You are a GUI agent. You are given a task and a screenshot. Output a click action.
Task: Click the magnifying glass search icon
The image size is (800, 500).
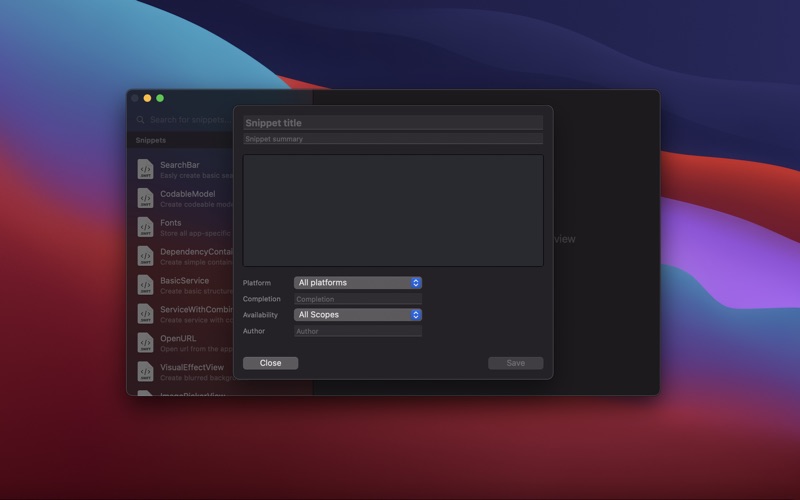(140, 120)
